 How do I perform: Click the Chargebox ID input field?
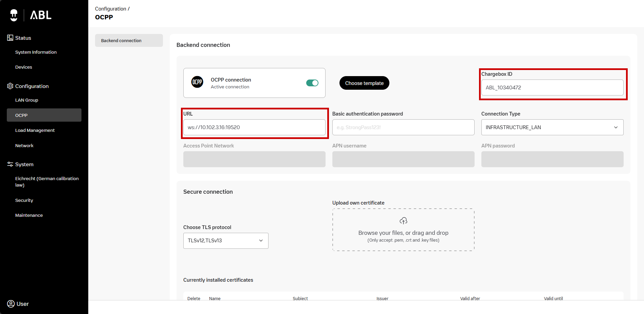click(x=552, y=88)
